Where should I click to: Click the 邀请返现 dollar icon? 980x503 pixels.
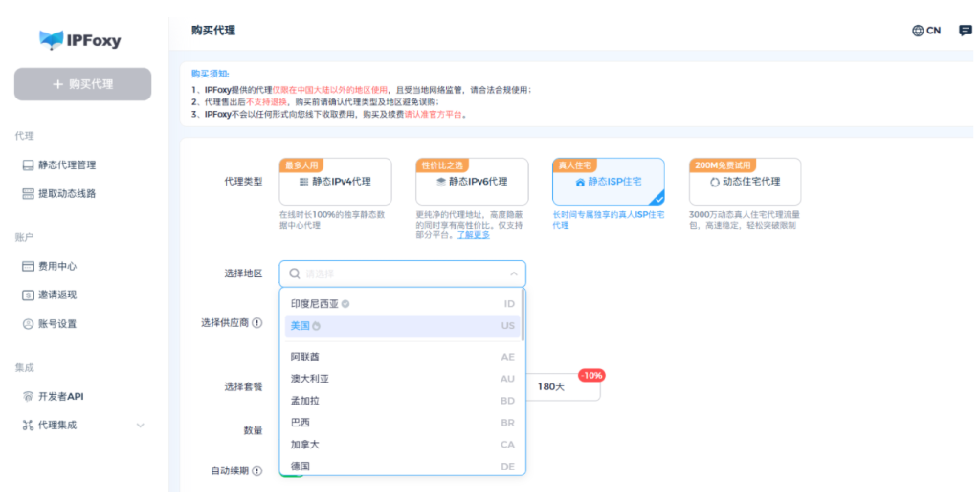(x=28, y=295)
